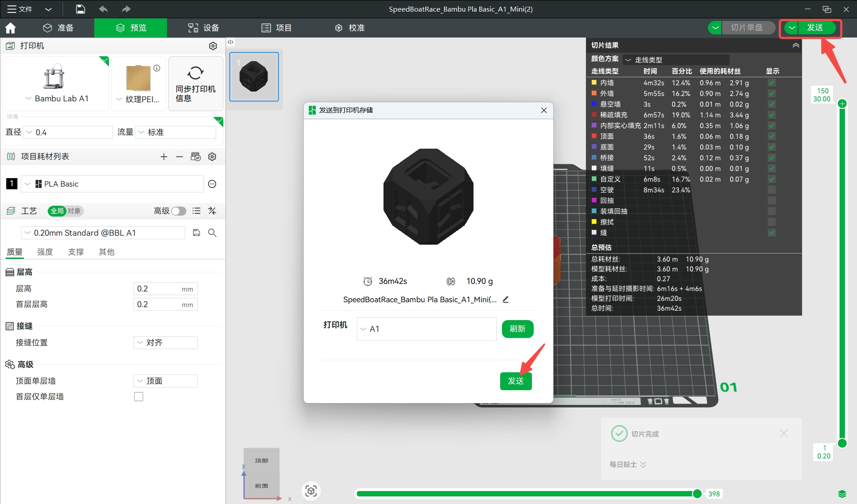Screen dimensions: 857x504
Task: Toggle seam visibility checkbox
Action: click(x=772, y=233)
